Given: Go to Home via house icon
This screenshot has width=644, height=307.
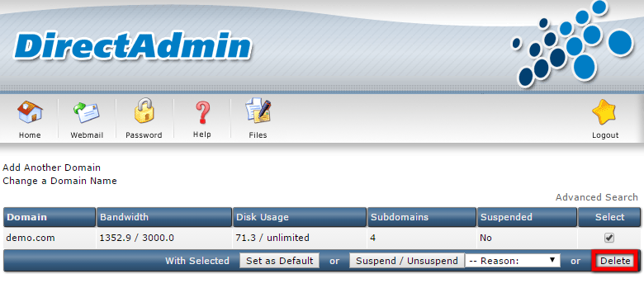Looking at the screenshot, I should coord(30,111).
